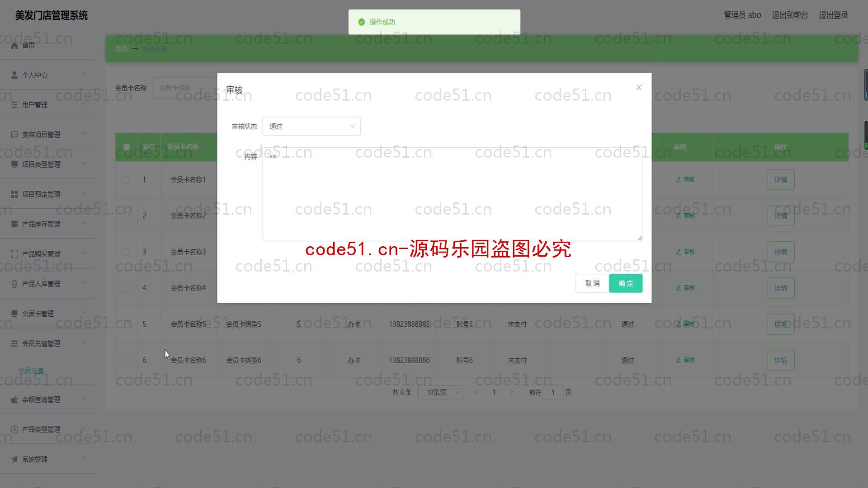
Task: Click 审核 edit icon in row 会员卡名称2
Action: click(679, 216)
